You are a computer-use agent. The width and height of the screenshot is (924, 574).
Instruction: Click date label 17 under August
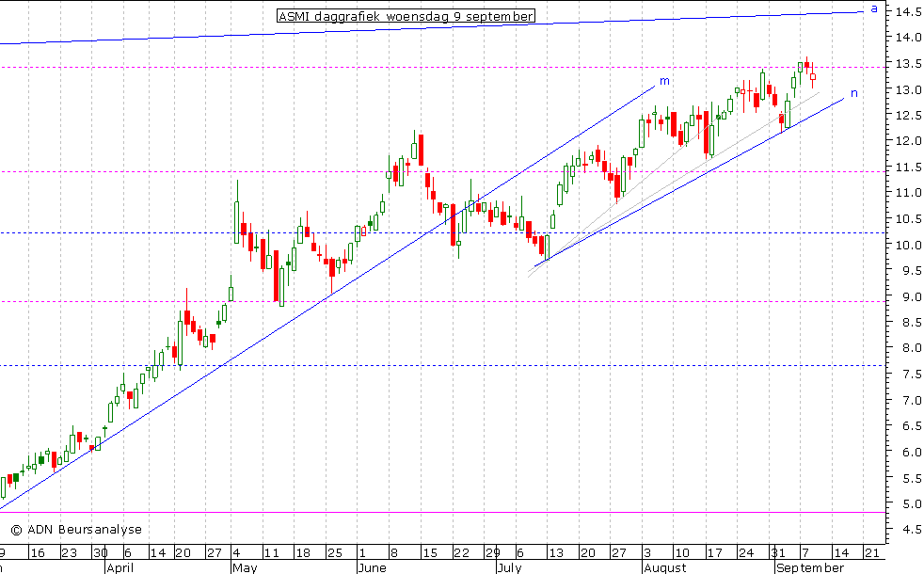[x=714, y=552]
